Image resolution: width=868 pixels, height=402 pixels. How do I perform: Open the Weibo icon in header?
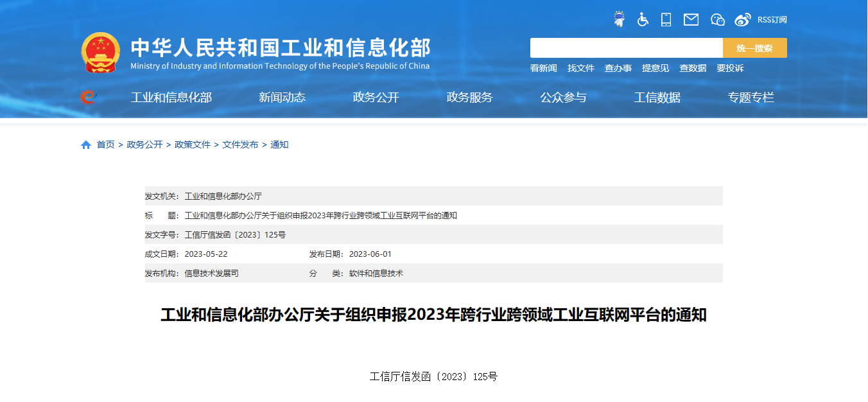(x=742, y=19)
